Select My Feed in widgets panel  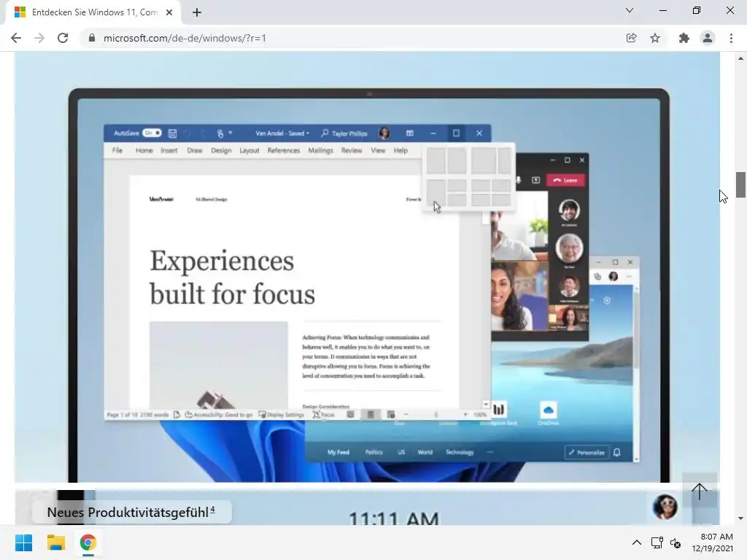tap(338, 452)
